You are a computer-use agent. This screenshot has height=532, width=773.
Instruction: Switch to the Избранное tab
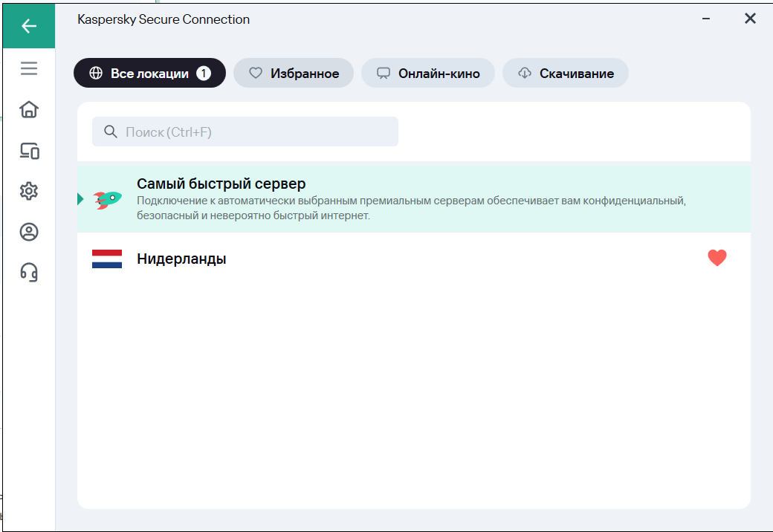pos(294,73)
